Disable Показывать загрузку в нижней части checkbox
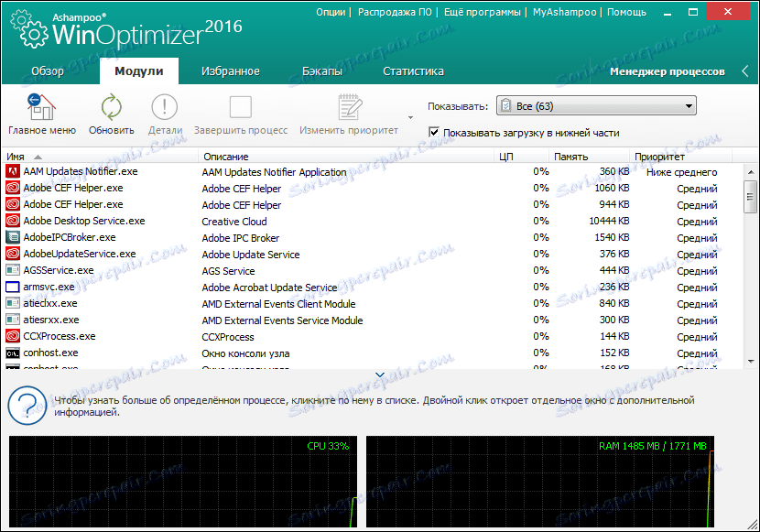This screenshot has width=760, height=532. tap(434, 132)
